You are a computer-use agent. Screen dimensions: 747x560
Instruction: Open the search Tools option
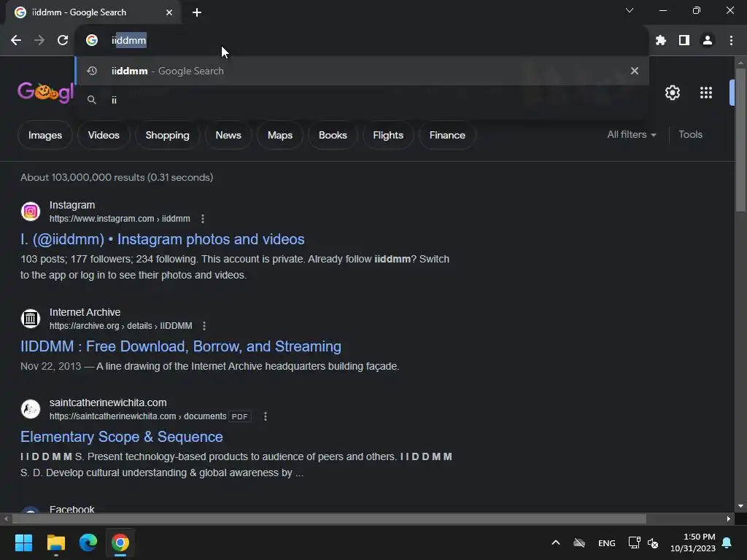[x=690, y=135]
